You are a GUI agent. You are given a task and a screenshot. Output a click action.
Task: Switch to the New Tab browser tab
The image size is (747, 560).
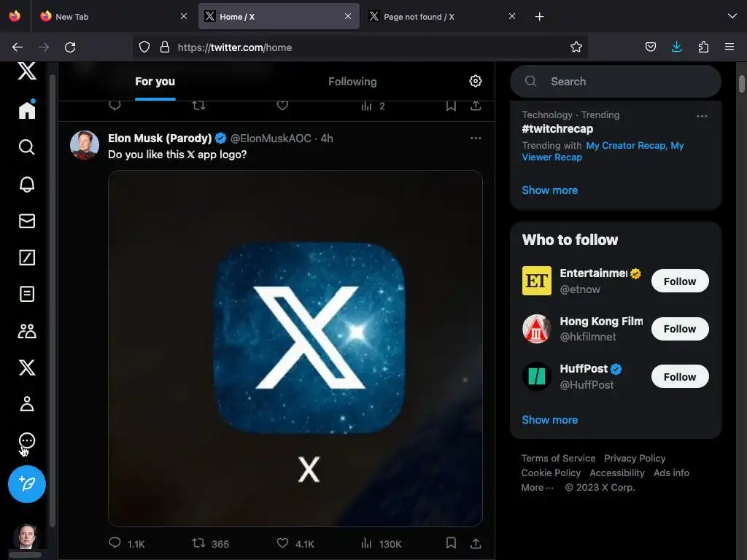coord(115,17)
